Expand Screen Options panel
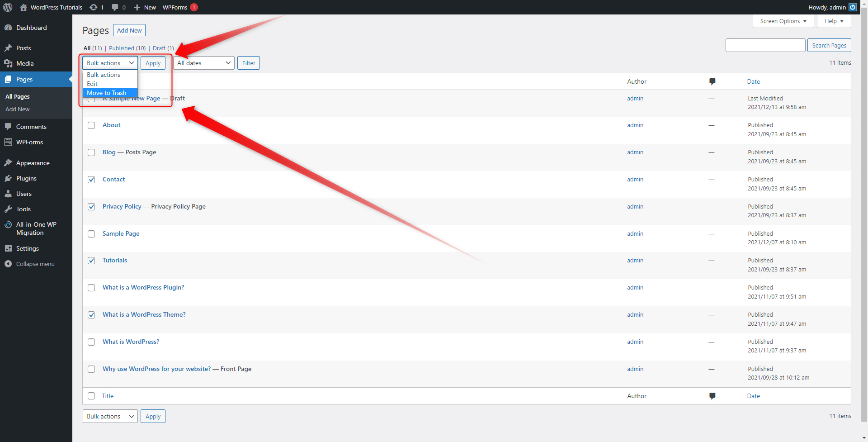The height and width of the screenshot is (442, 868). pyautogui.click(x=783, y=21)
